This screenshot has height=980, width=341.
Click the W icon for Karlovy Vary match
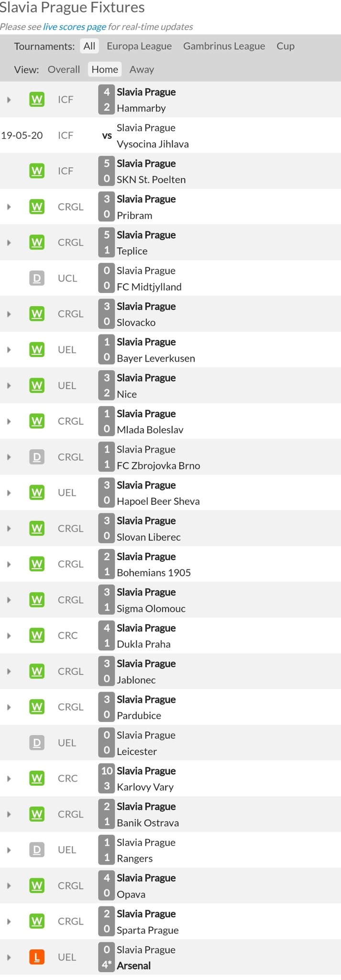point(37,779)
